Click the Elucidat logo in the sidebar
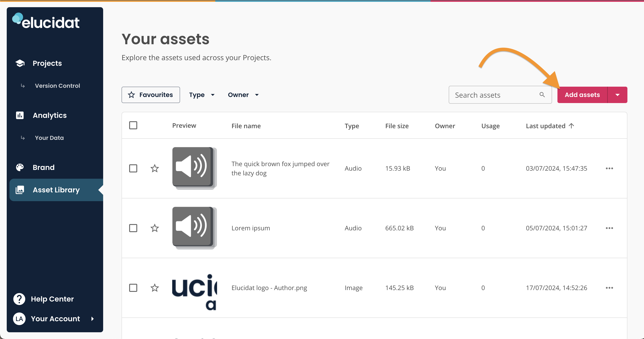This screenshot has height=339, width=644. [46, 21]
